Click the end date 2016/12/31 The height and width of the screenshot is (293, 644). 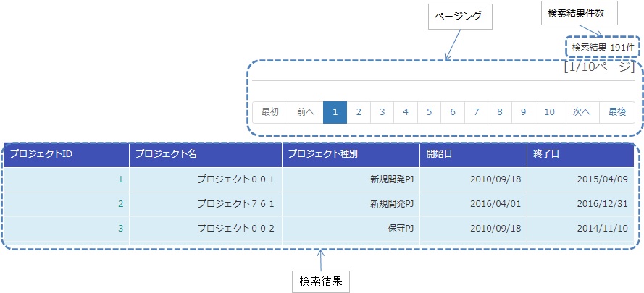603,204
